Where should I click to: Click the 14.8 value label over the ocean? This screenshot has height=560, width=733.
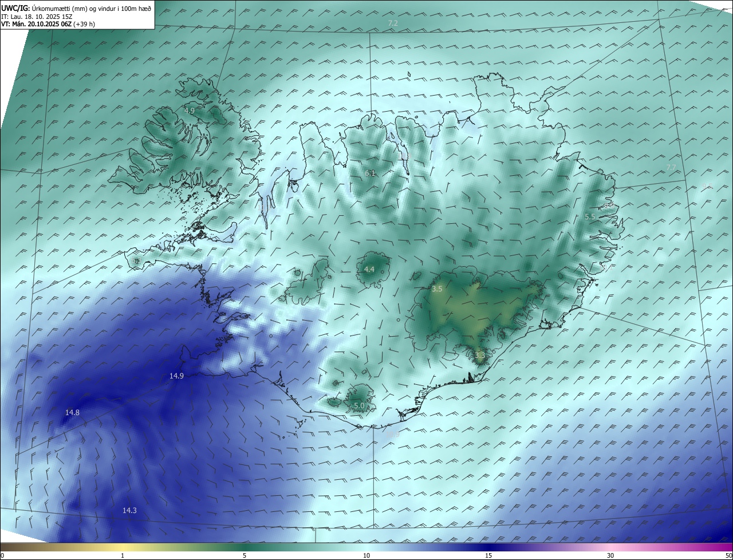pyautogui.click(x=72, y=412)
